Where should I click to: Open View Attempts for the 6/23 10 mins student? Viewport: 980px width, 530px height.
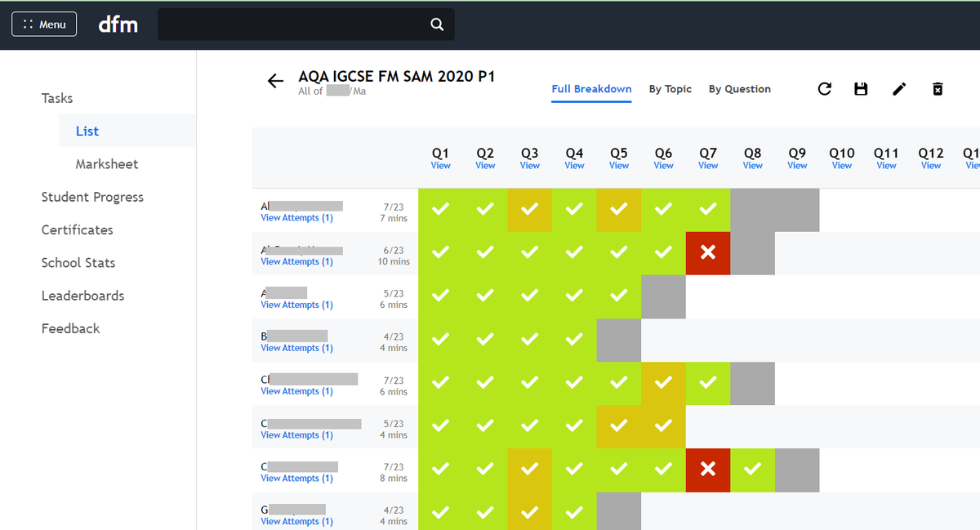pos(296,262)
